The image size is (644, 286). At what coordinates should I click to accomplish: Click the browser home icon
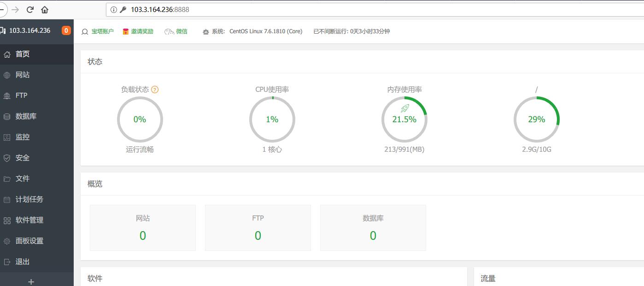[x=45, y=10]
